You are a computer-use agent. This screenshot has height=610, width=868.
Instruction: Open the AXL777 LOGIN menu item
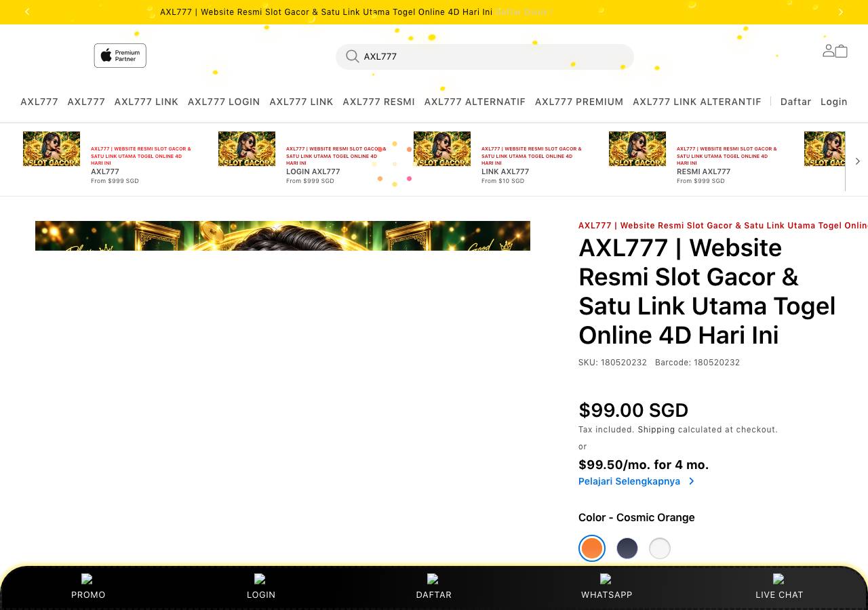[x=224, y=102]
